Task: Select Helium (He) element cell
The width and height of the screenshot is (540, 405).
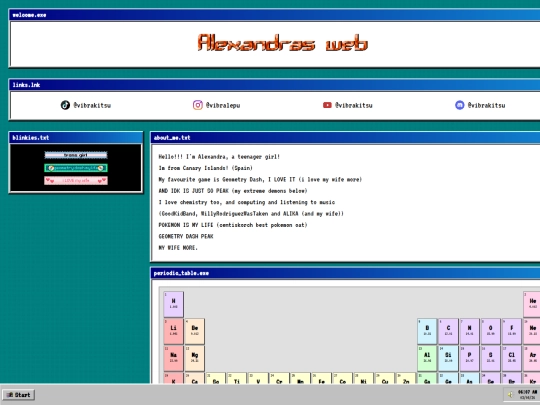Action: pyautogui.click(x=532, y=304)
